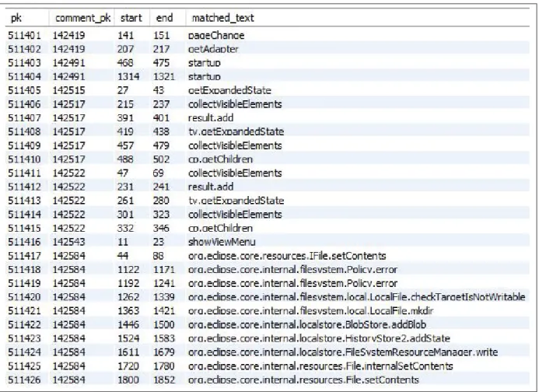Select pk cell 511412
The image size is (539, 392).
click(24, 187)
